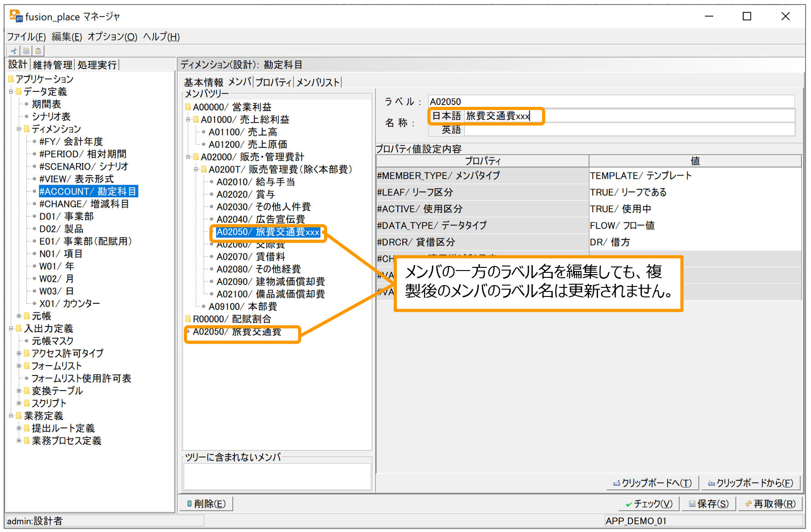Collapse the 入出力定義 tree node

(11, 328)
